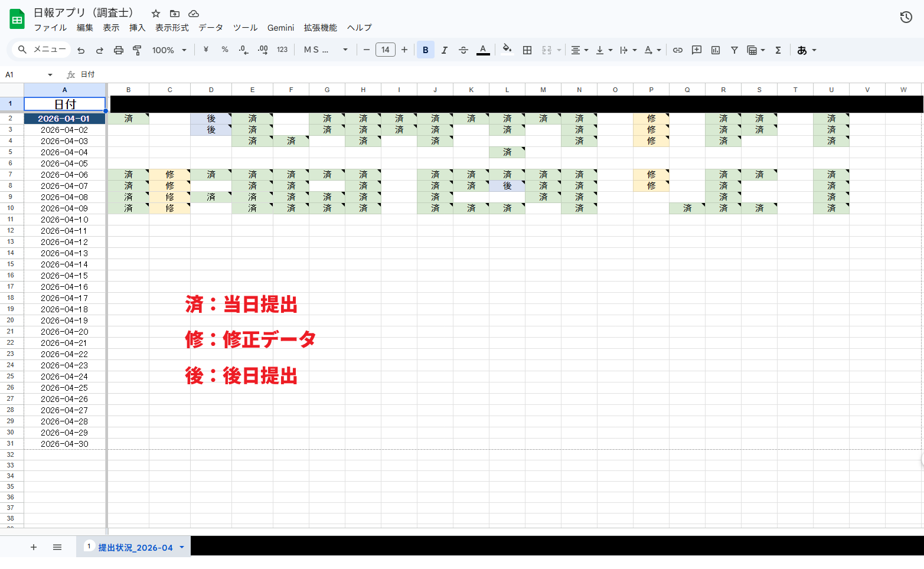Star the document title
This screenshot has width=924, height=569.
click(x=156, y=13)
